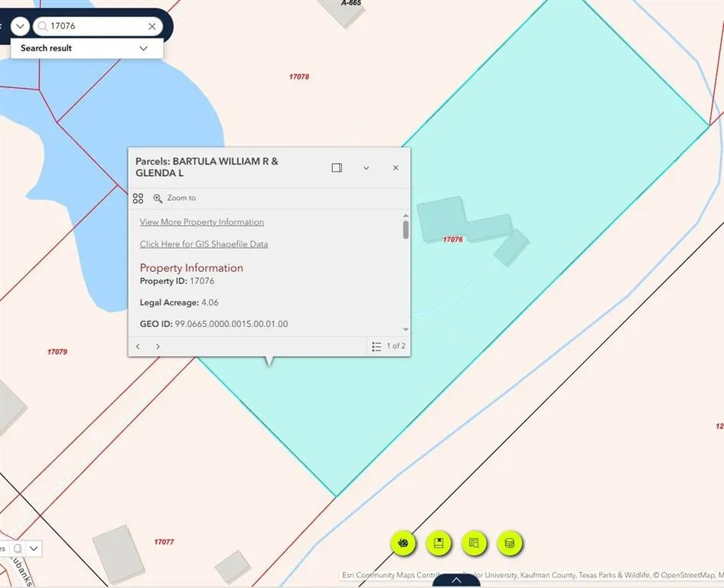Click parcel label 17076 on highlighted parcel

tap(452, 240)
